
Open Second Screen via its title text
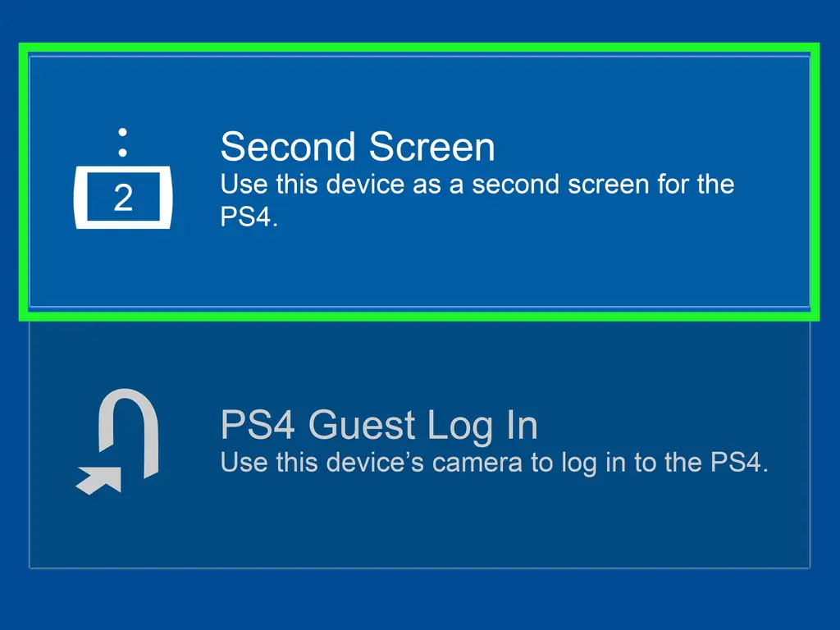tap(358, 146)
